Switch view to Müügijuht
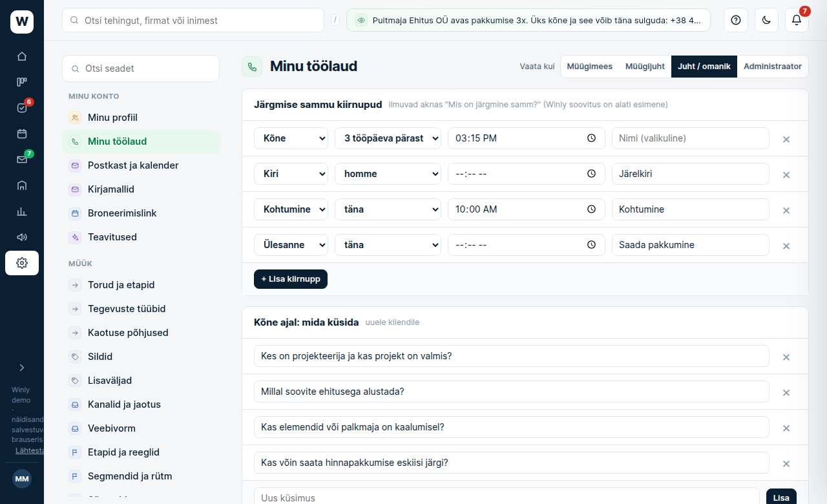The width and height of the screenshot is (827, 504). [x=645, y=67]
